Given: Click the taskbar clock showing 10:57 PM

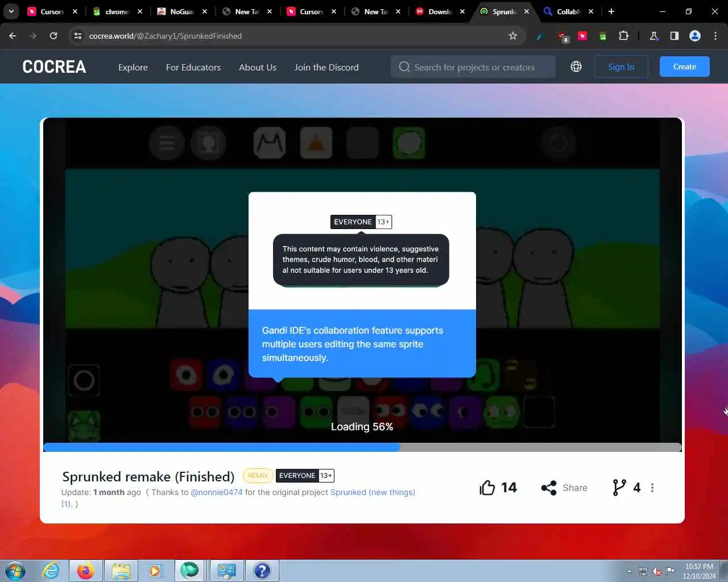Looking at the screenshot, I should pyautogui.click(x=699, y=571).
